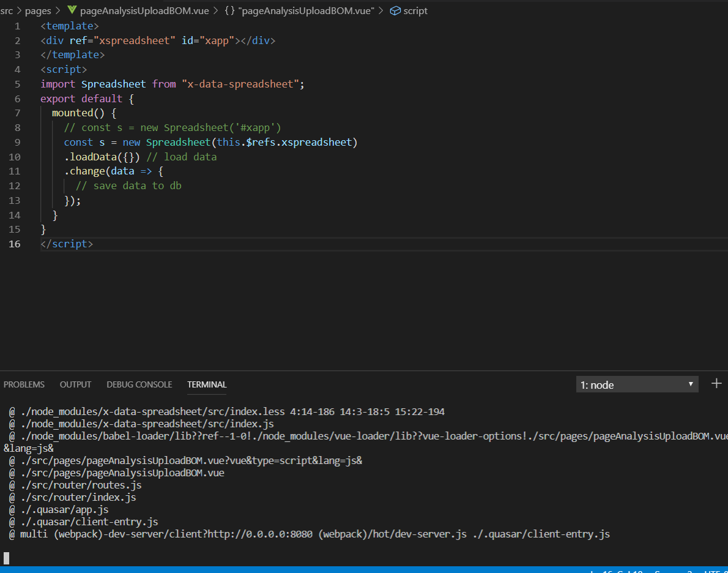Click the '<template>' opening tag text
Image resolution: width=728 pixels, height=573 pixels.
70,26
